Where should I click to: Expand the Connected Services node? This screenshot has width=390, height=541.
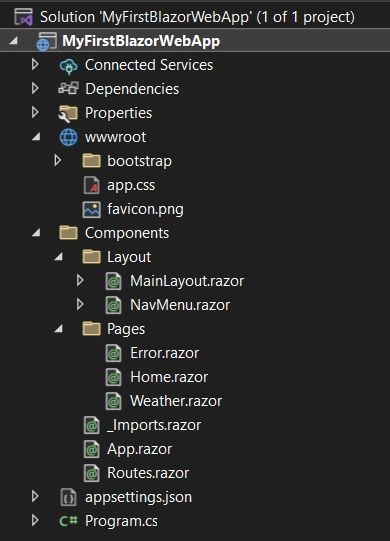coord(35,65)
